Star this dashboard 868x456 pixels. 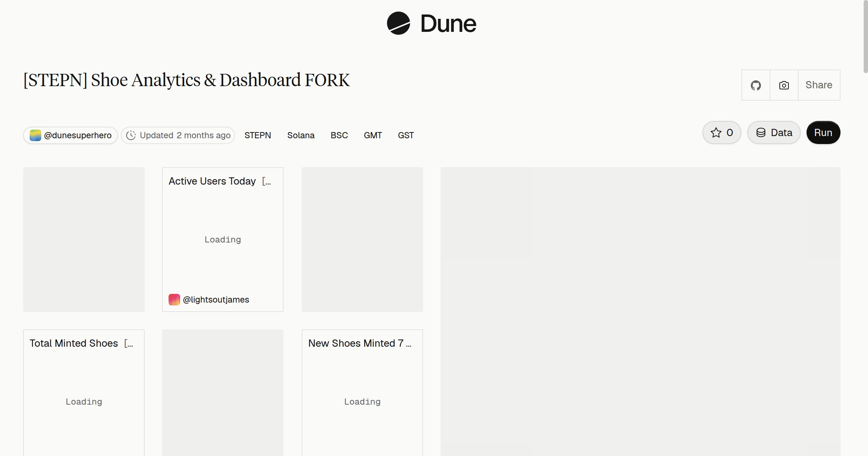click(x=722, y=132)
